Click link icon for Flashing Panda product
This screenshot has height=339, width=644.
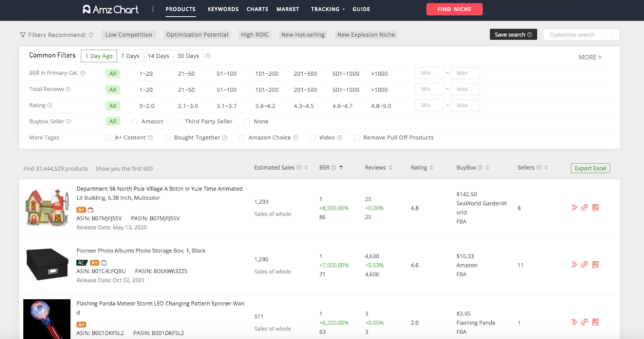pos(584,322)
